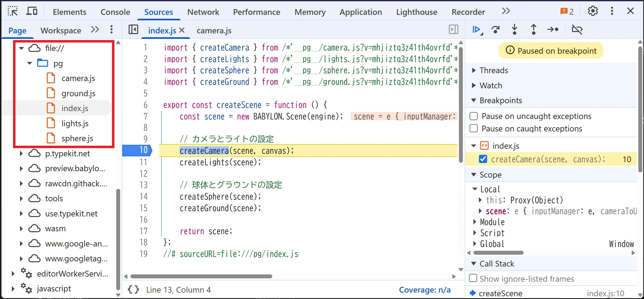Disable the createCamera breakpoint checkbox
This screenshot has width=644, height=299.
click(x=483, y=159)
